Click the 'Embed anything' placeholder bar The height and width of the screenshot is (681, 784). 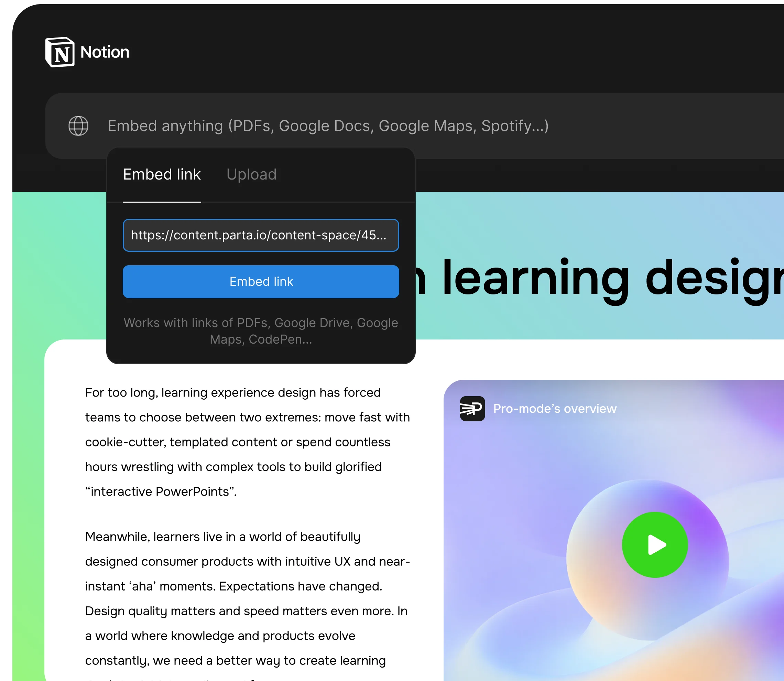(328, 126)
